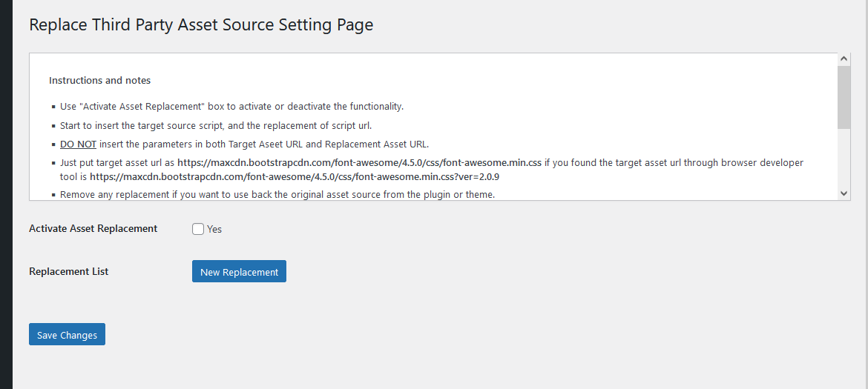Click the gray scrollbar thumb in instructions box
The height and width of the screenshot is (389, 868).
coord(844,97)
